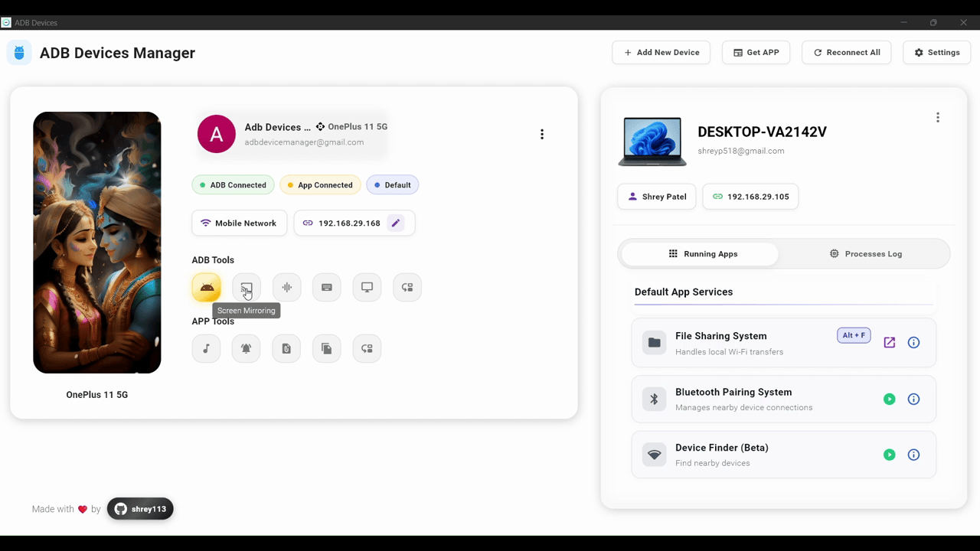The image size is (980, 551).
Task: Start the Device Finder (Beta) service
Action: tap(889, 455)
